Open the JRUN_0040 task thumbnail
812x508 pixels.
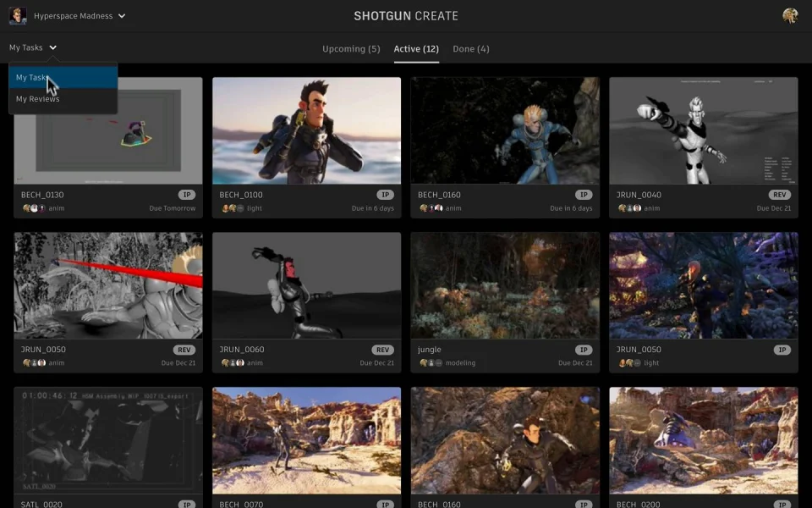pyautogui.click(x=703, y=130)
